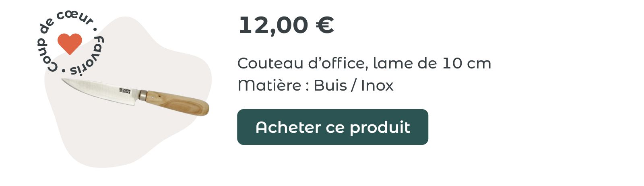644x186 pixels.
Task: Click the orange heart favorite icon
Action: (x=70, y=43)
